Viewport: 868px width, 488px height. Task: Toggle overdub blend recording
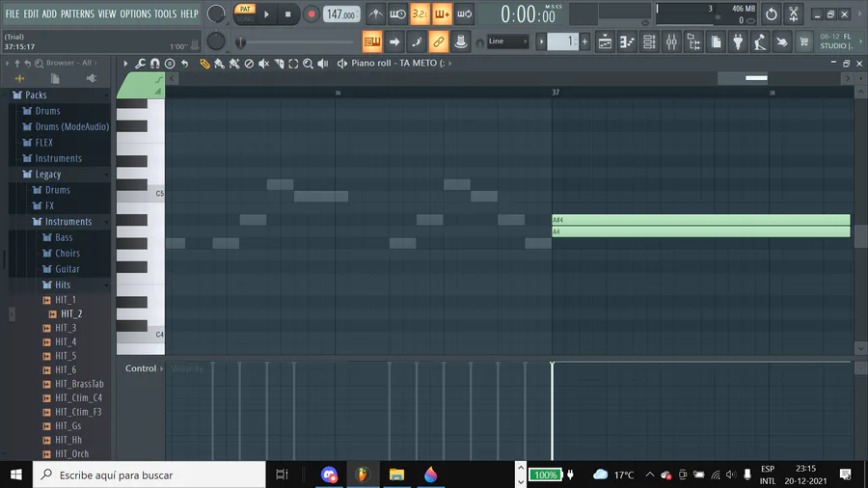click(443, 14)
